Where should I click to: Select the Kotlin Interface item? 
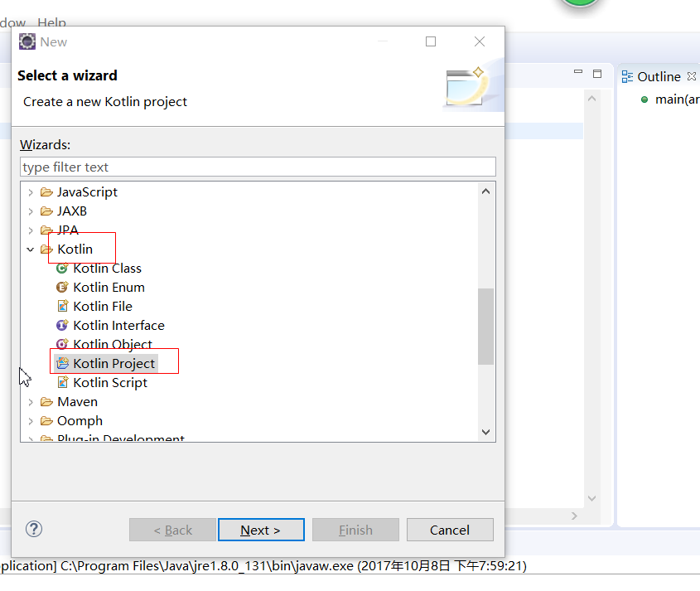click(x=118, y=325)
